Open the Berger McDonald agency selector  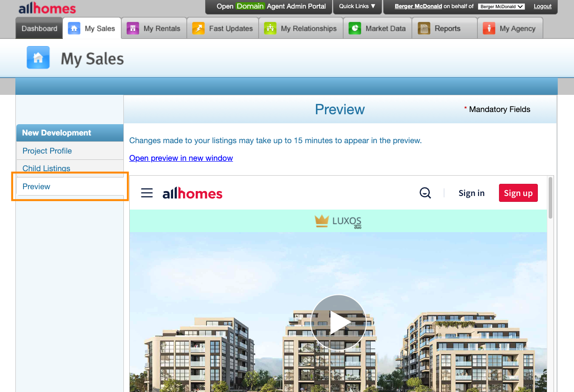pyautogui.click(x=501, y=7)
